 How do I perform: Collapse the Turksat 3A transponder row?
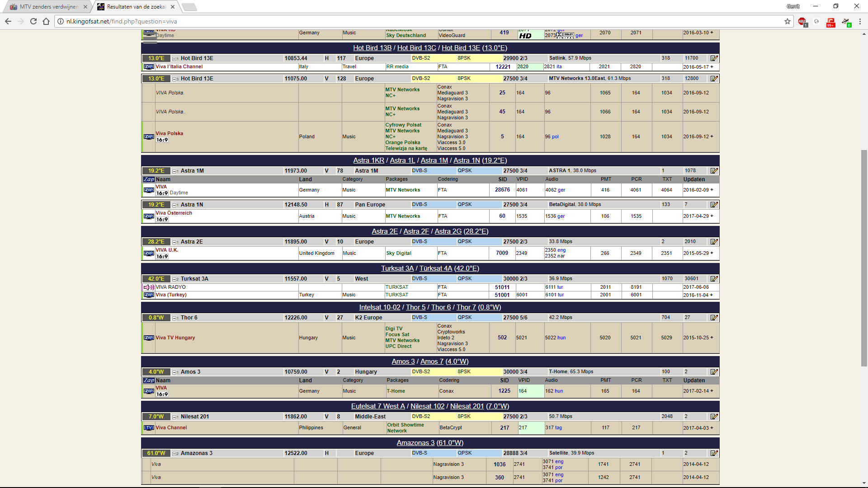(175, 279)
